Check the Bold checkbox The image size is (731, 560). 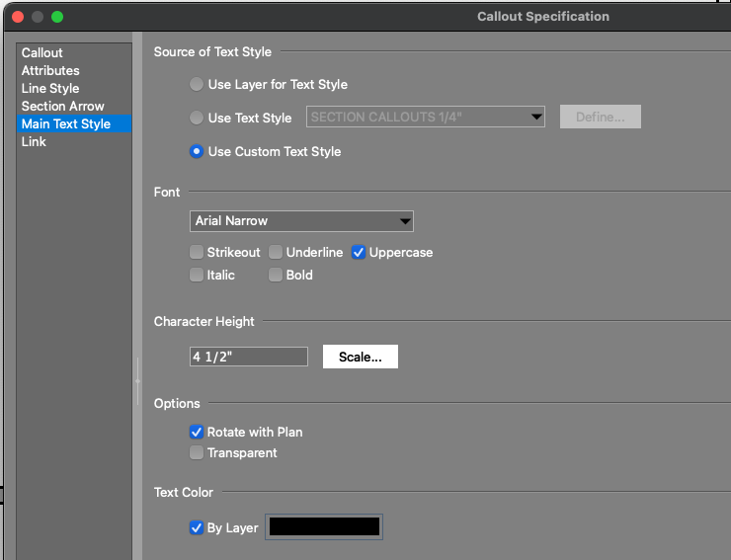[277, 276]
